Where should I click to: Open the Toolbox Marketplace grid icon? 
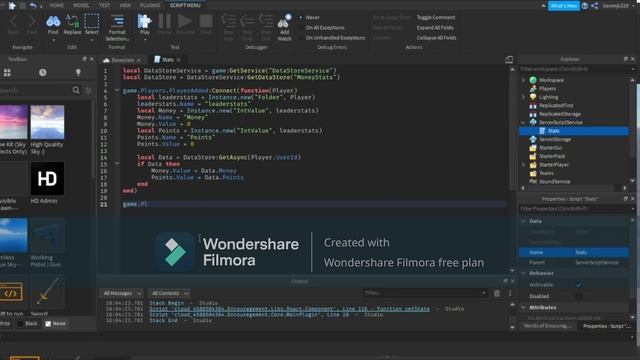tap(7, 73)
